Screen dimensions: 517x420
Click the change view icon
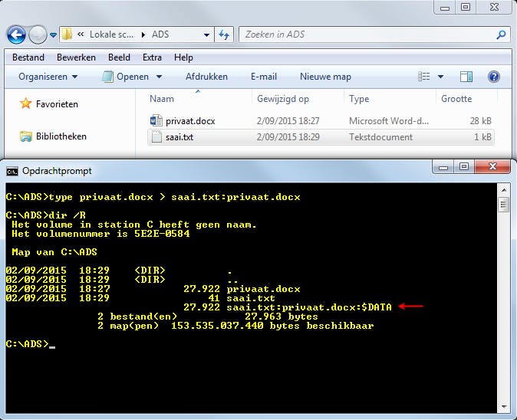tap(423, 77)
